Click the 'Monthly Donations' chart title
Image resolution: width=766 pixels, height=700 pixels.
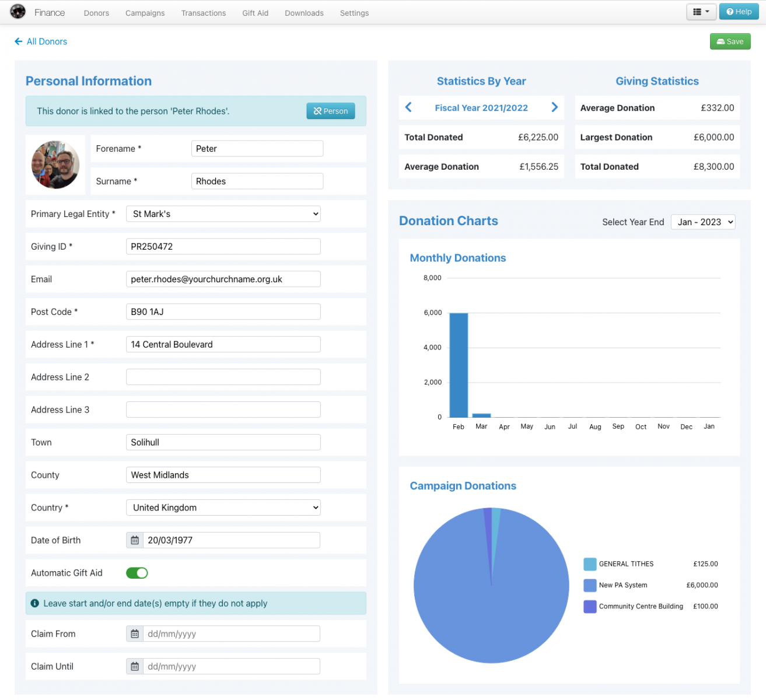pyautogui.click(x=458, y=258)
